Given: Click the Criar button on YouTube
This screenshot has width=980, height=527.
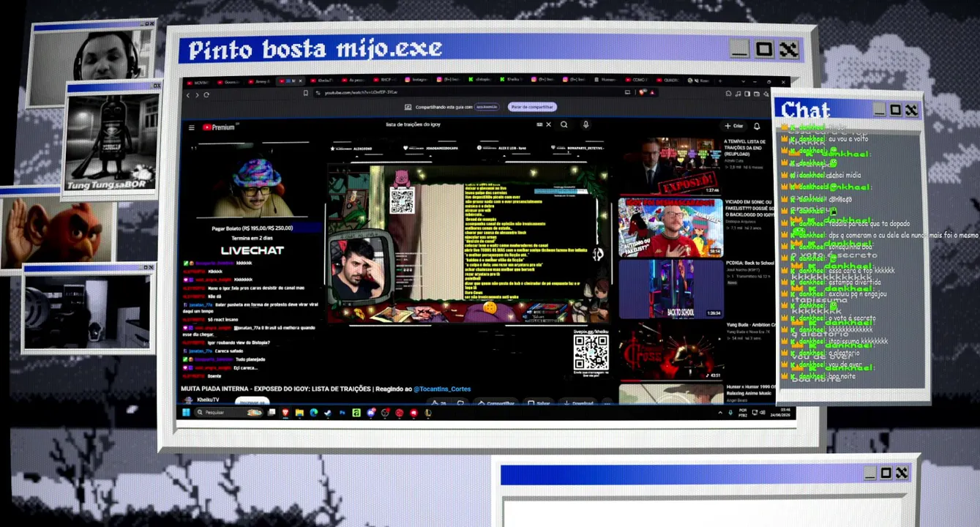Looking at the screenshot, I should tap(733, 126).
